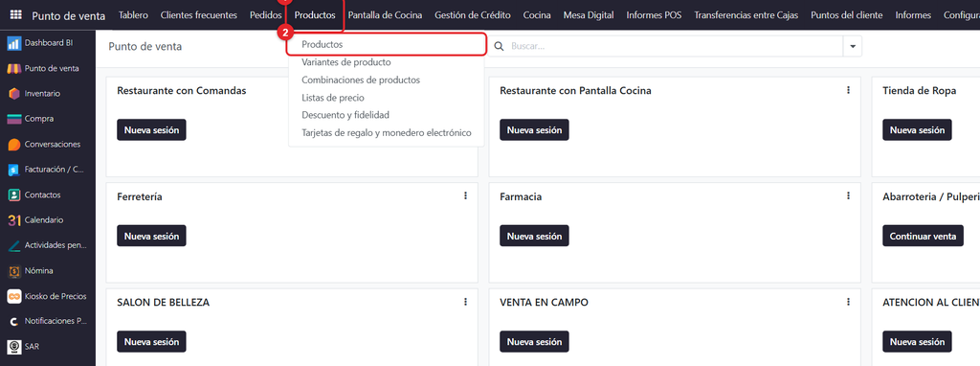
Task: Open Actividades pendientes icon in sidebar
Action: pyautogui.click(x=14, y=245)
